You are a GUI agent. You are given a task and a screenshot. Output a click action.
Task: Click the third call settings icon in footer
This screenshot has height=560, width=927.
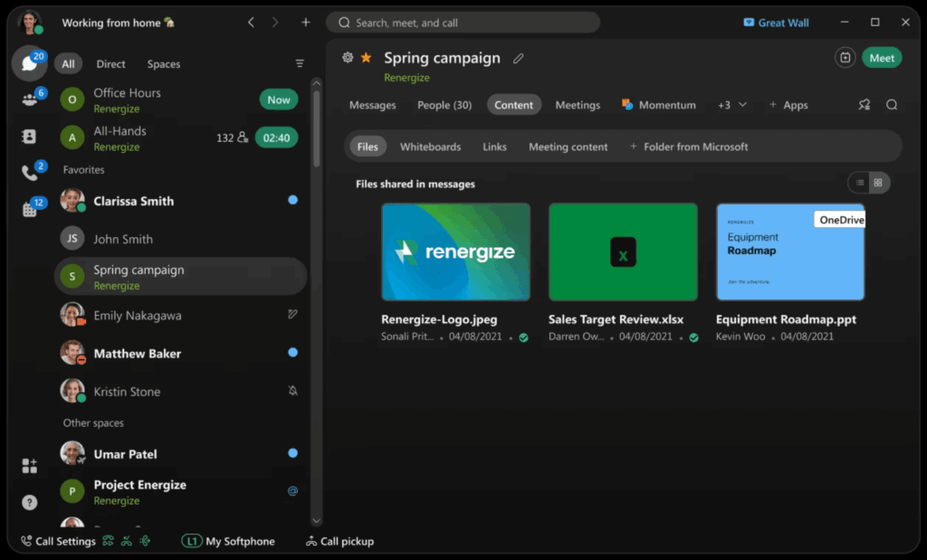click(x=145, y=540)
